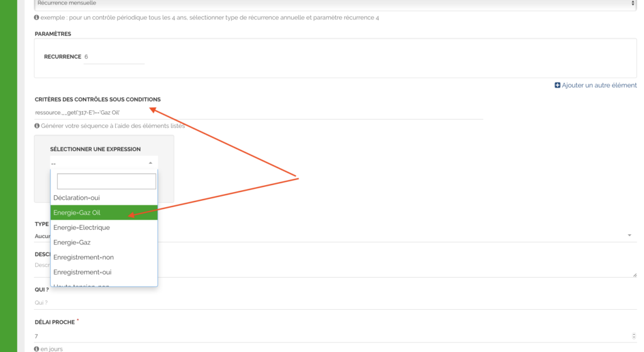Click the conditions criteria text field
The image size is (644, 352).
258,112
